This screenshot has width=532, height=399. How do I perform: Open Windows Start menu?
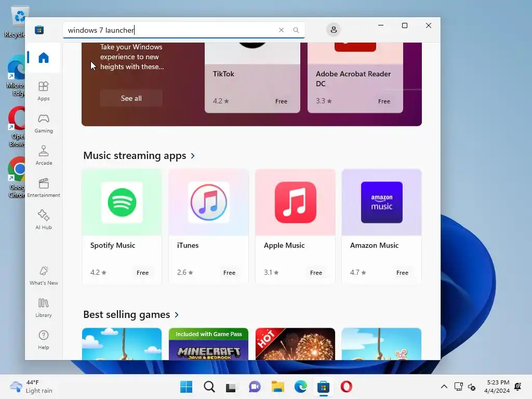click(x=186, y=387)
